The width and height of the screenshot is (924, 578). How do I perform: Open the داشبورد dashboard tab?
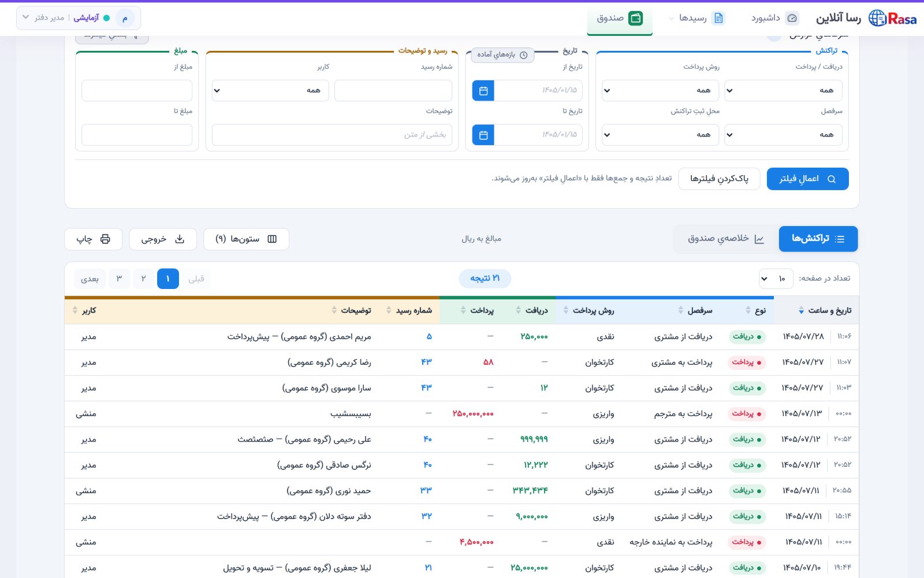coord(774,18)
